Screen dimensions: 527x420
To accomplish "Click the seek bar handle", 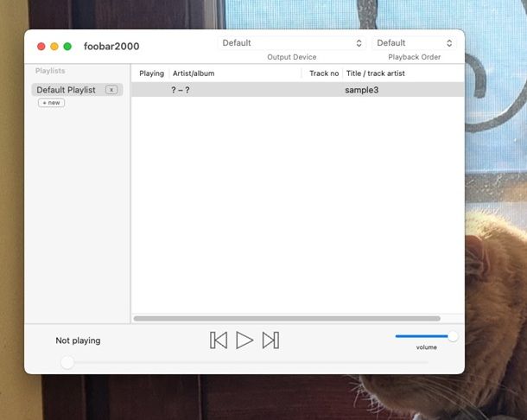I will (x=67, y=362).
